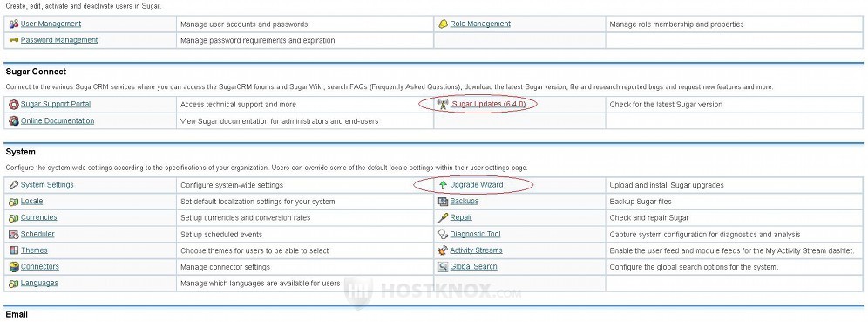
Task: Click the Locale row icon
Action: click(14, 202)
